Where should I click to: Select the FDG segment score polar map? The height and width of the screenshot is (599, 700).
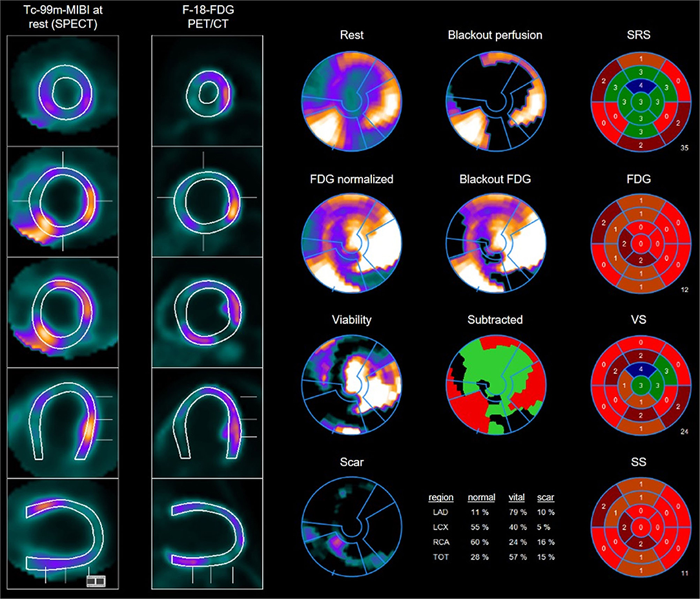(641, 244)
